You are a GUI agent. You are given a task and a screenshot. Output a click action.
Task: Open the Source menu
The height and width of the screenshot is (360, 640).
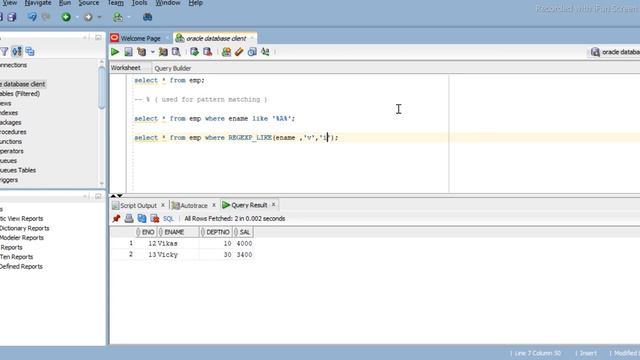[89, 3]
